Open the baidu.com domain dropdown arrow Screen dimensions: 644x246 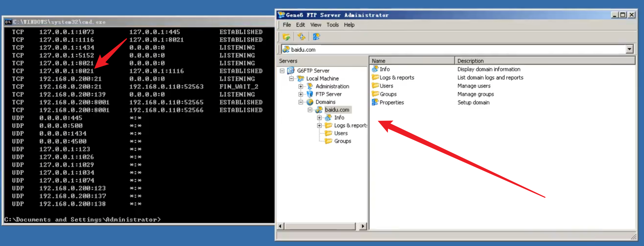629,49
